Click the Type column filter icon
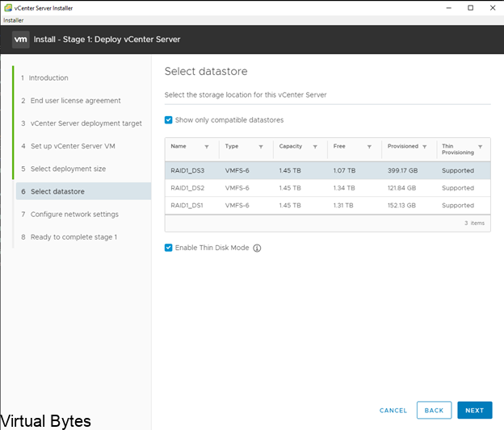The height and width of the screenshot is (430, 504). [261, 147]
